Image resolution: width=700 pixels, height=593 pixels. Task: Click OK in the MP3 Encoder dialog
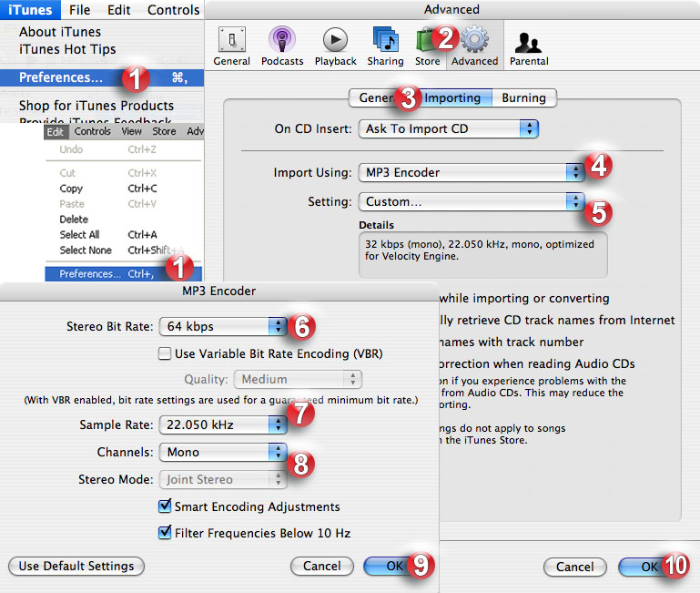[x=395, y=567]
